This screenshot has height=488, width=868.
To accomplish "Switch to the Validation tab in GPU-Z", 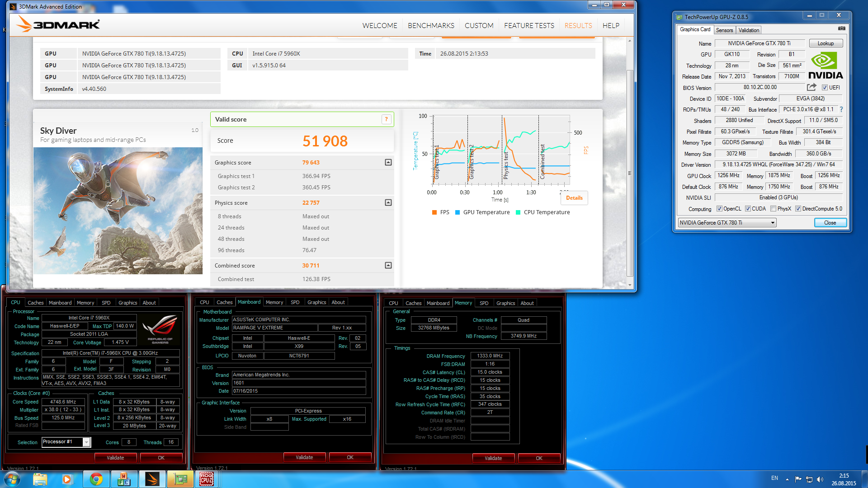I will (x=749, y=30).
